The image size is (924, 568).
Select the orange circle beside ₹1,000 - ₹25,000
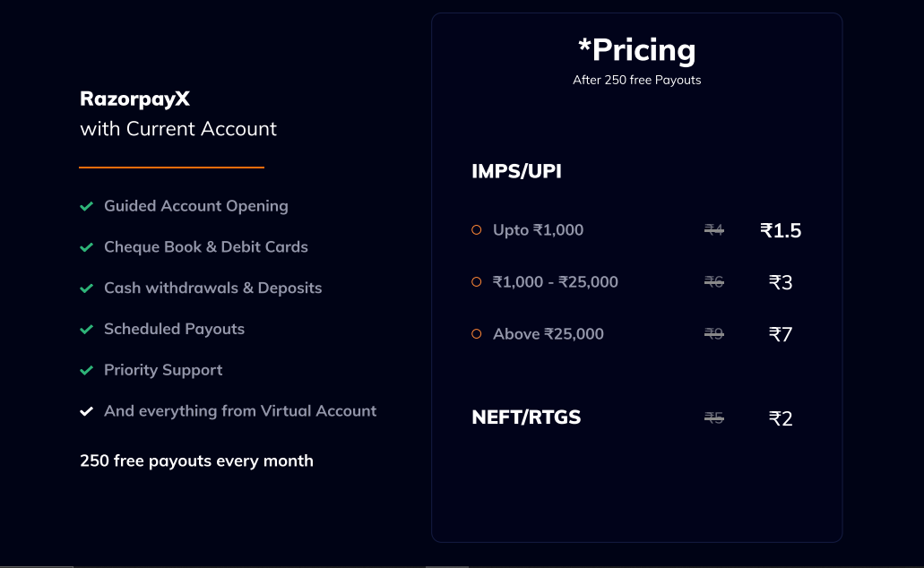(x=477, y=282)
